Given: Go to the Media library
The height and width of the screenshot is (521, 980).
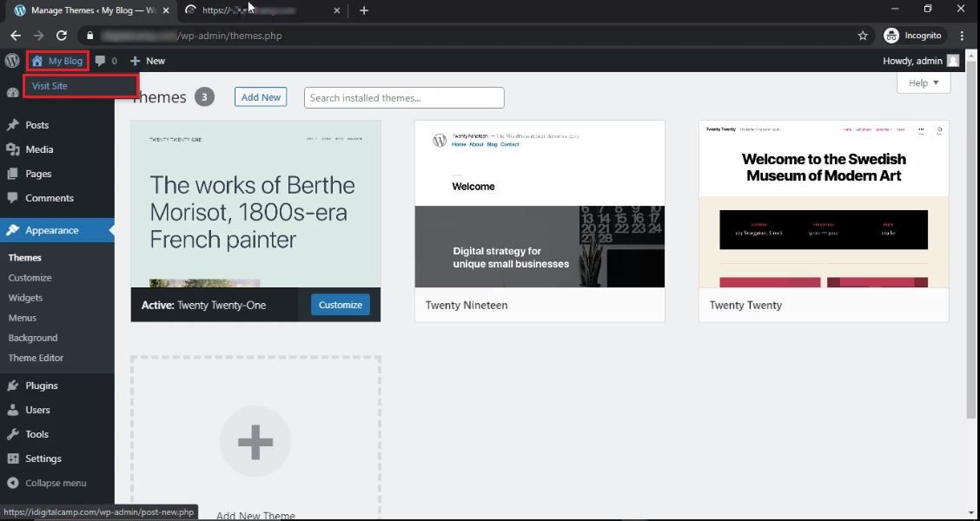Looking at the screenshot, I should click(x=39, y=149).
